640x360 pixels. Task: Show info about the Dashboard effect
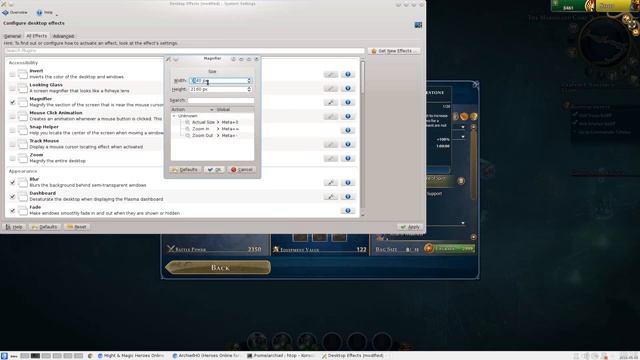[x=348, y=196]
